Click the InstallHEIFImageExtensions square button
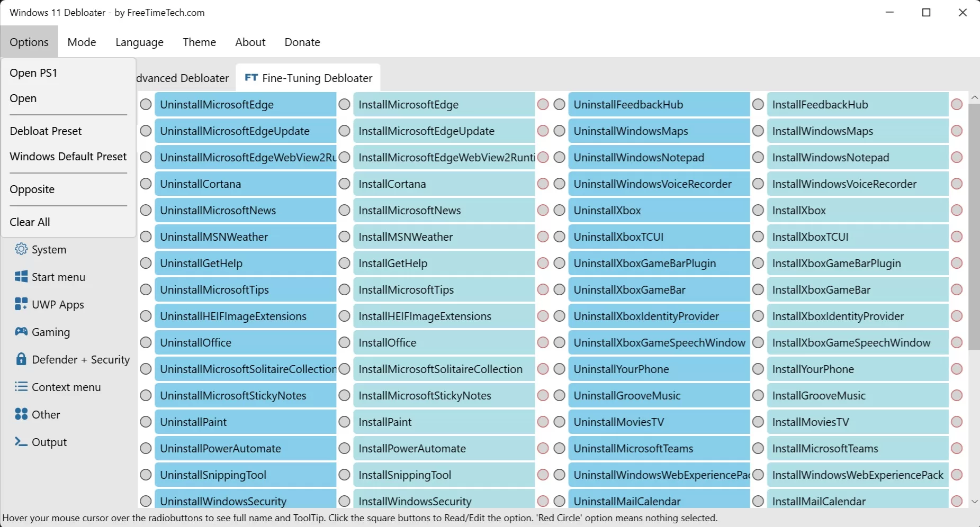980x527 pixels. click(444, 316)
